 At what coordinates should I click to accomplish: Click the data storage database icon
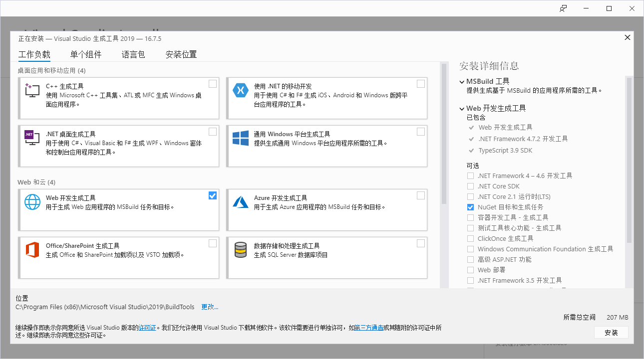pyautogui.click(x=241, y=250)
